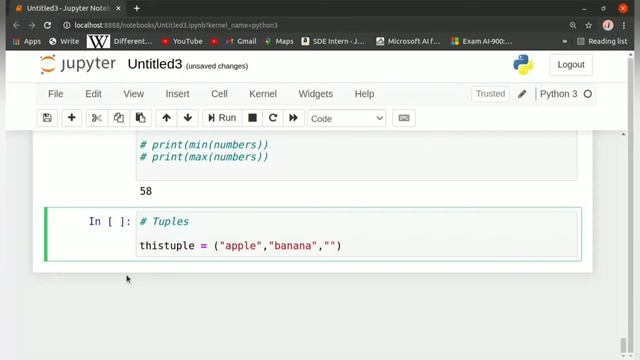Click the Python logo icon

click(523, 64)
